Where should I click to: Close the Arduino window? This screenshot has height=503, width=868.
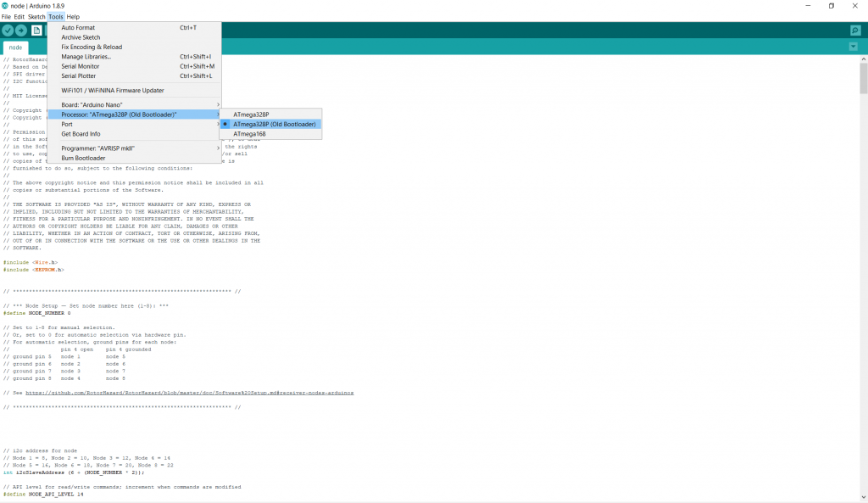855,6
